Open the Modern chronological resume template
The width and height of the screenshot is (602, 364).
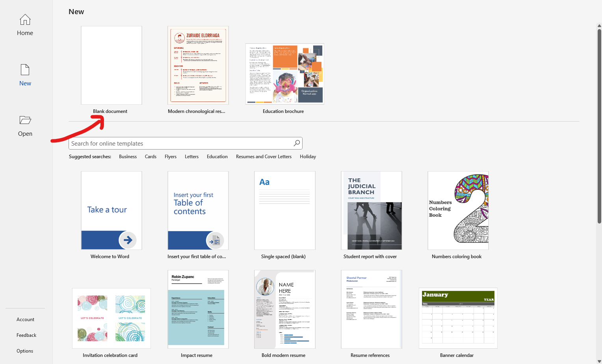[198, 65]
